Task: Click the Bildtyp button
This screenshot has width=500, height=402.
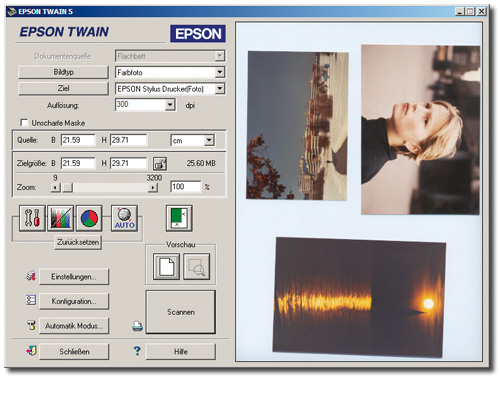Action: [x=63, y=72]
